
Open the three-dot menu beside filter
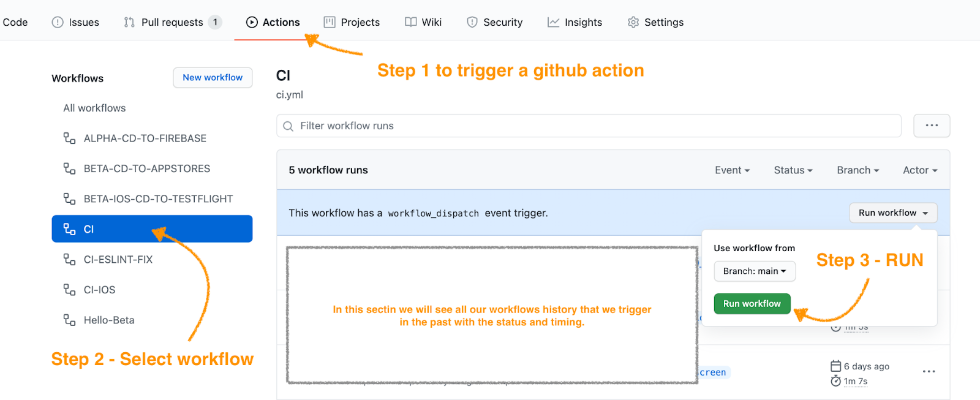932,126
